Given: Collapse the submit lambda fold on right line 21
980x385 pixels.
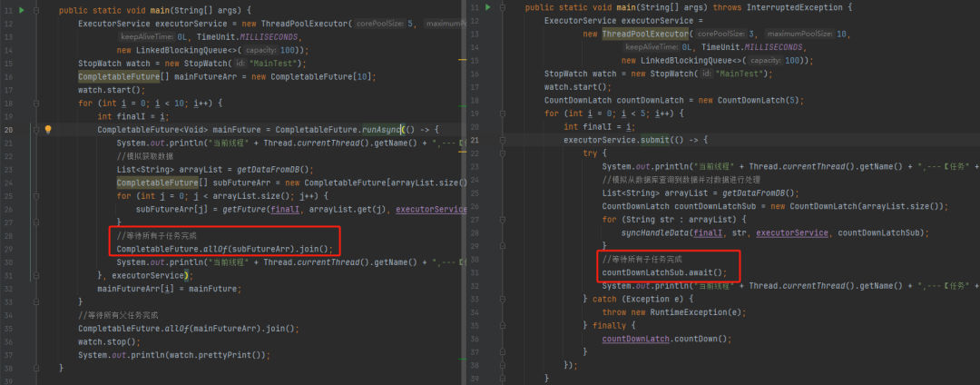Looking at the screenshot, I should tap(504, 141).
